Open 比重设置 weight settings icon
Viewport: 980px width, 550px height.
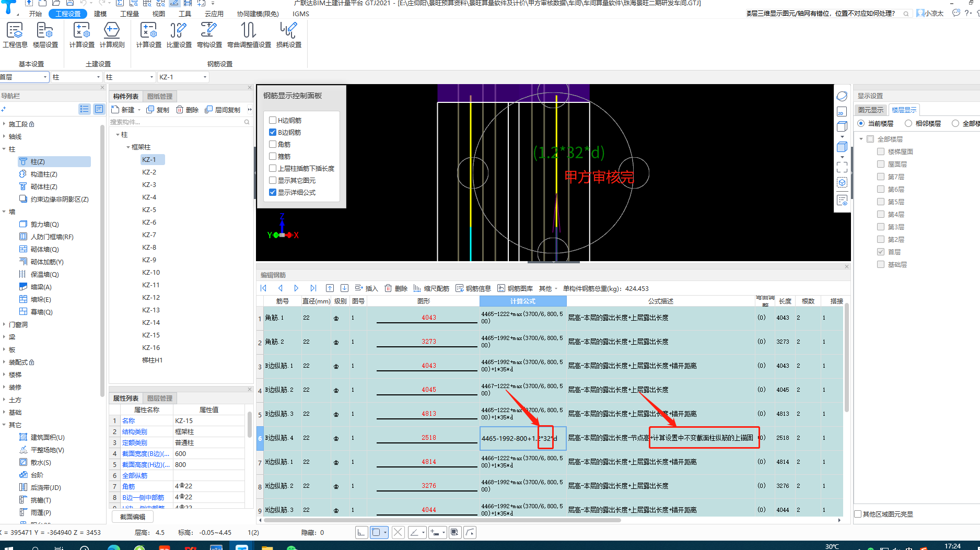[179, 35]
